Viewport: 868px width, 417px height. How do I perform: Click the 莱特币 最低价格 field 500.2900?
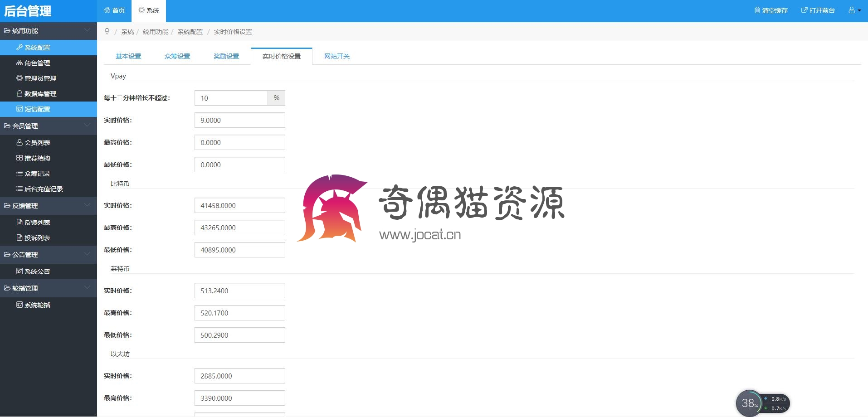point(240,335)
